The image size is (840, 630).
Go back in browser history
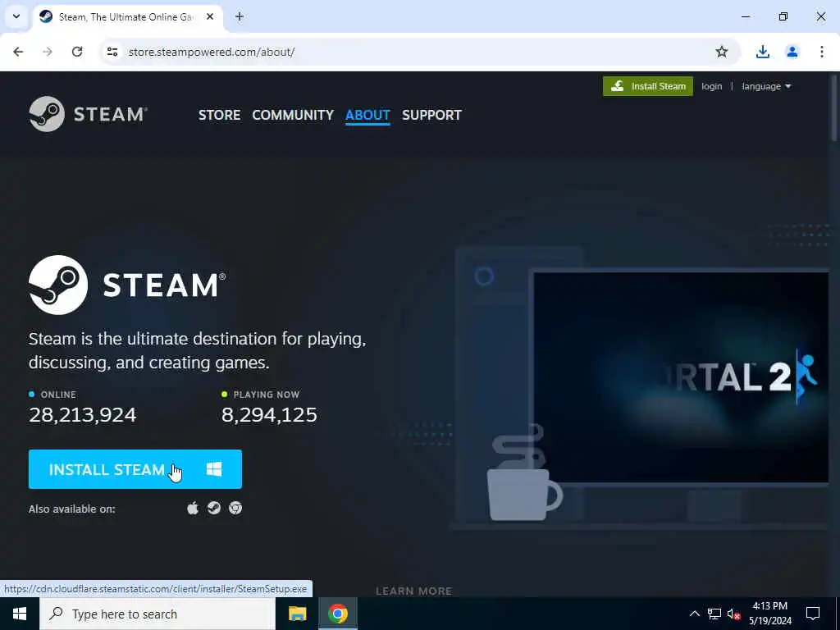tap(18, 52)
